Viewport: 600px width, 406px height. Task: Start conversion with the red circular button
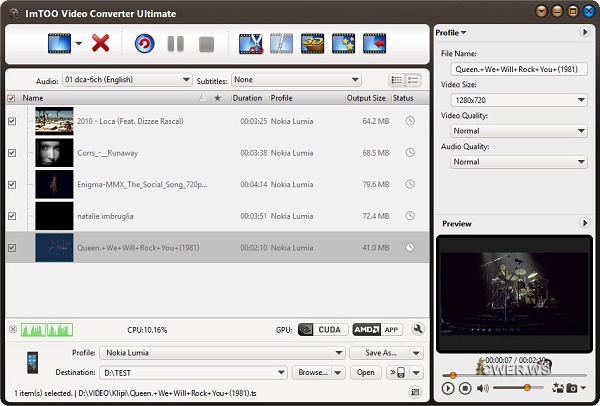pos(145,43)
